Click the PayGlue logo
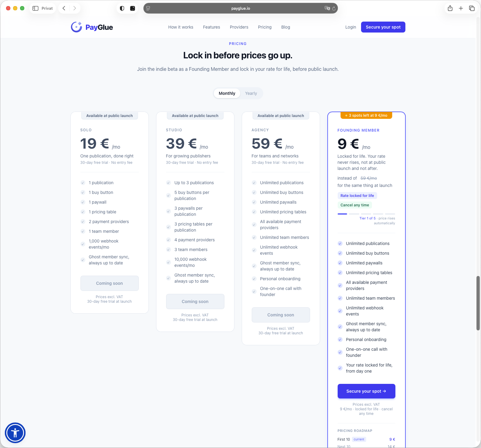Viewport: 481px width, 448px height. pyautogui.click(x=92, y=27)
